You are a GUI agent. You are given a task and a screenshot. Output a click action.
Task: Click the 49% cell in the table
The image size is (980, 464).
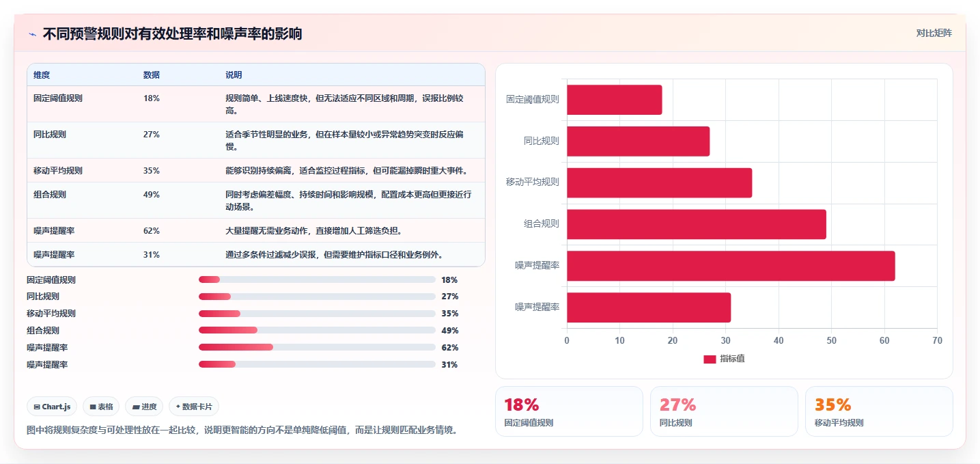click(152, 195)
